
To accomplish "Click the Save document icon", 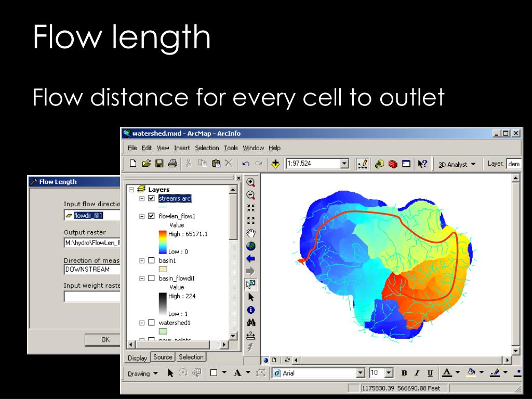I will 159,164.
